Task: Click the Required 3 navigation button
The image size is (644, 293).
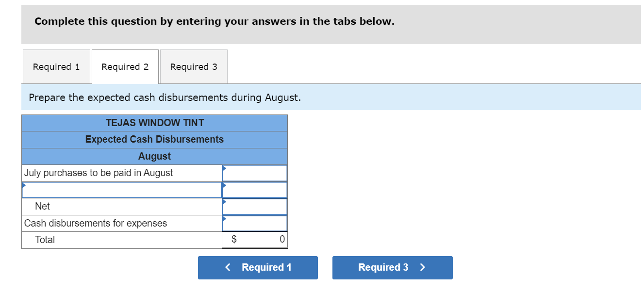Action: (x=392, y=267)
